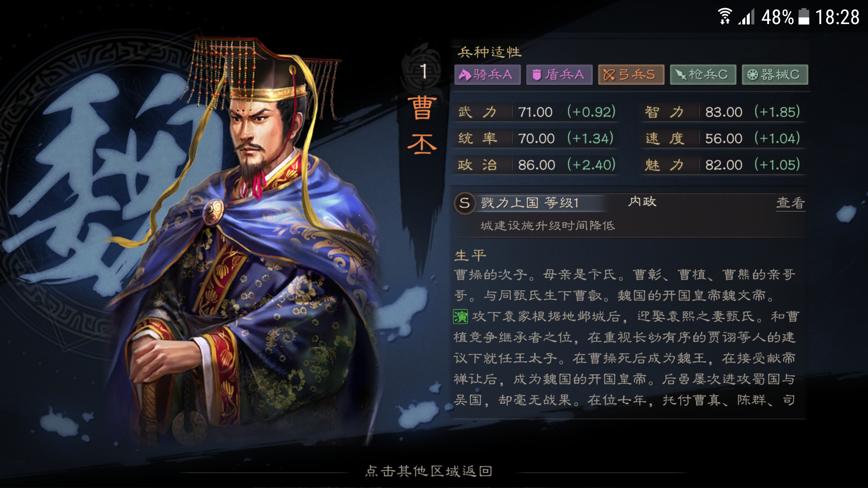Image resolution: width=868 pixels, height=488 pixels.
Task: Tap the WiFi status icon
Action: [725, 16]
